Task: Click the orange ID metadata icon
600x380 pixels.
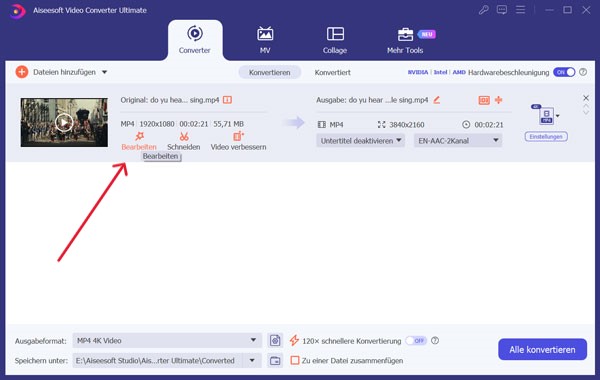Action: tap(484, 100)
